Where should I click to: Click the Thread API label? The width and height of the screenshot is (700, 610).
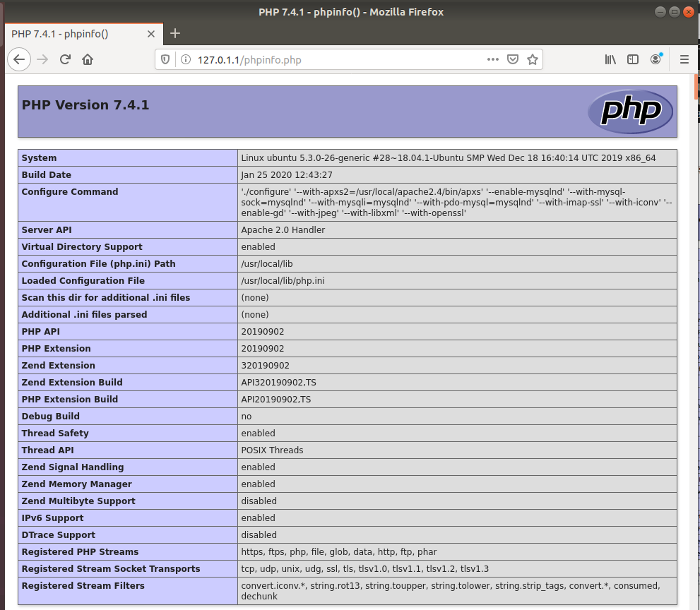click(x=48, y=450)
